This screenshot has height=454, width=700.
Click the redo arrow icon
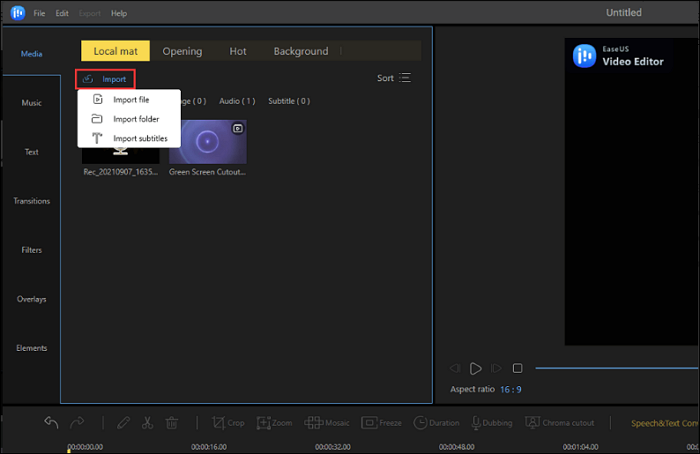point(78,423)
